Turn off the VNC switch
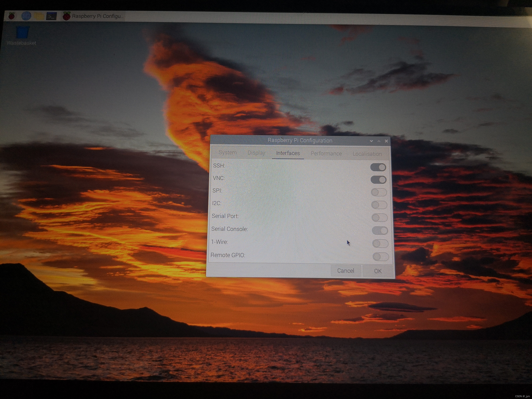The width and height of the screenshot is (532, 399). [378, 180]
